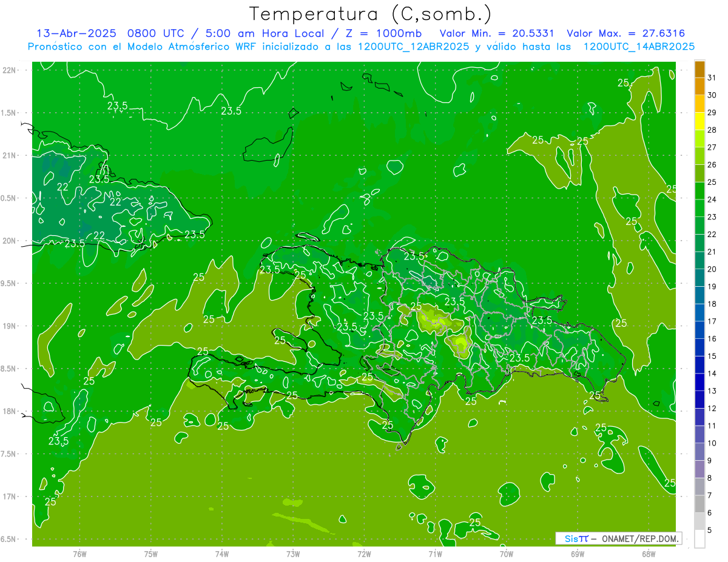Click the color scale label "26"
This screenshot has height=562, width=728.
712,164
